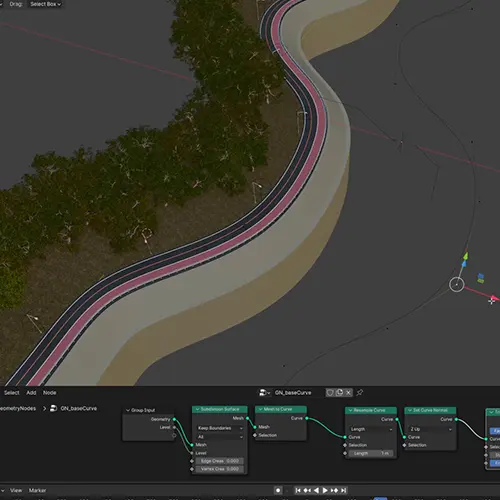The height and width of the screenshot is (500, 500).
Task: Jump to the previous keyframe
Action: 307,490
